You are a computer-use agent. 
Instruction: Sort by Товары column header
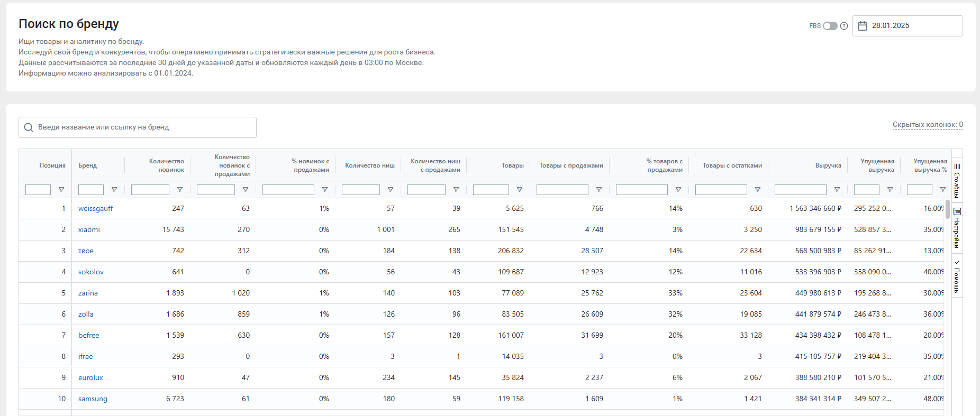(513, 165)
